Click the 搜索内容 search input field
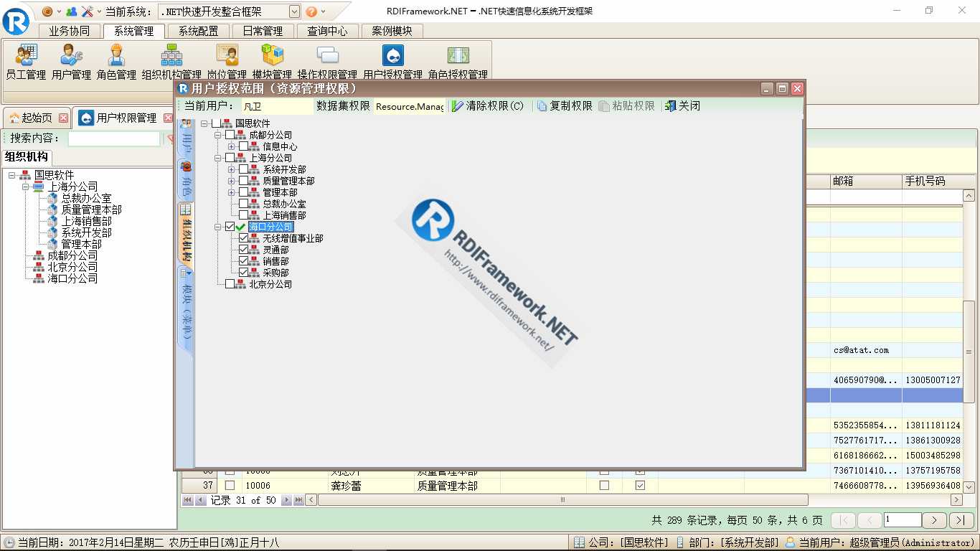980x551 pixels. pos(114,138)
